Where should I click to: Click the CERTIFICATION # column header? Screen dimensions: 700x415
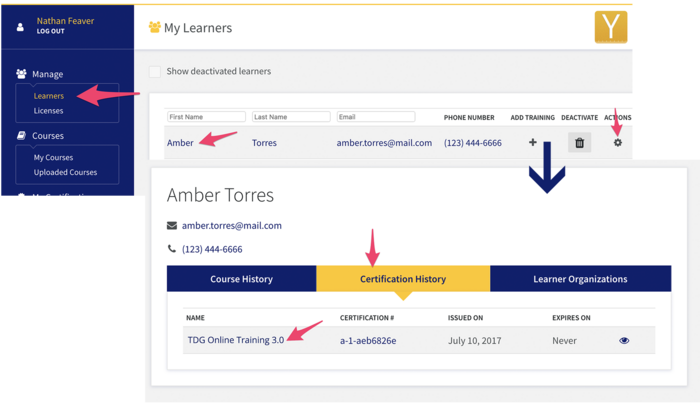367,318
